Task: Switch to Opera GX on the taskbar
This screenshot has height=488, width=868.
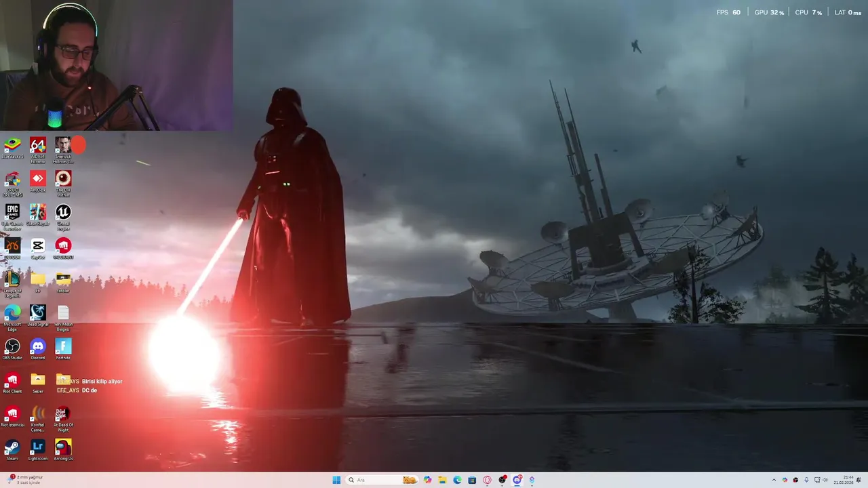Action: pos(487,480)
